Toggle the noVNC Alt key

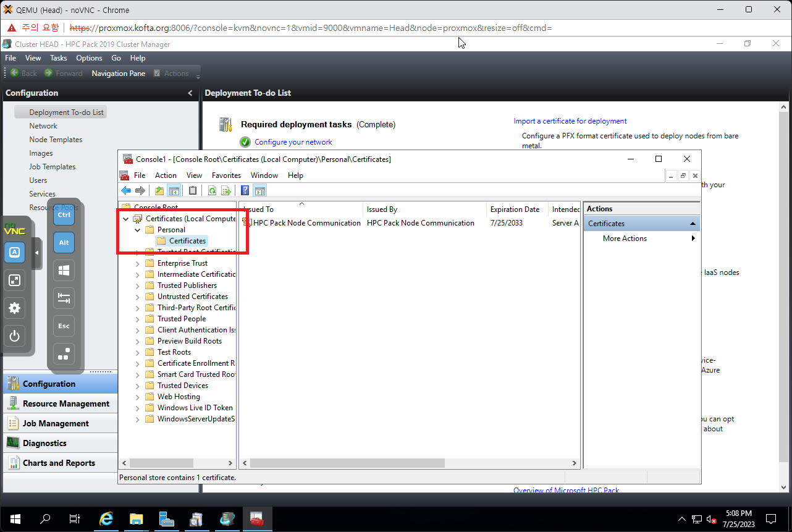[x=64, y=243]
